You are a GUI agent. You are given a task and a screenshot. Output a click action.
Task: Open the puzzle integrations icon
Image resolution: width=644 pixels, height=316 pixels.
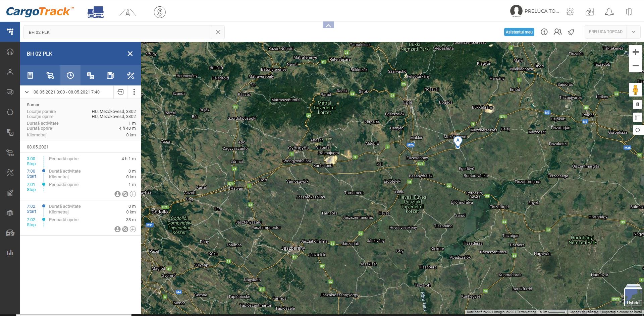(x=589, y=12)
